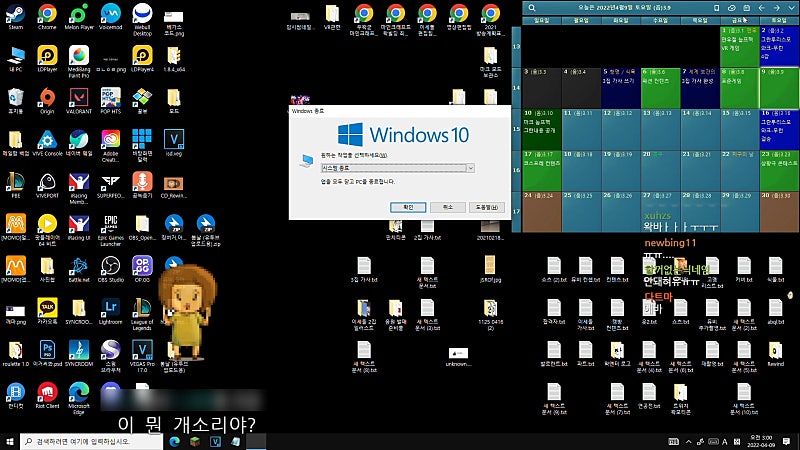Select the Riot Client desktop icon
This screenshot has height=450, width=800.
tap(47, 396)
